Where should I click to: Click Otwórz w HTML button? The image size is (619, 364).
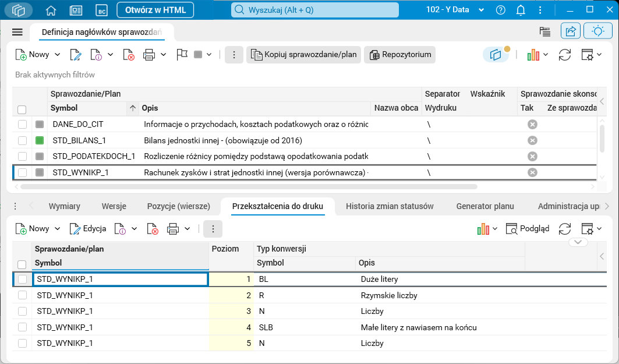coord(155,10)
